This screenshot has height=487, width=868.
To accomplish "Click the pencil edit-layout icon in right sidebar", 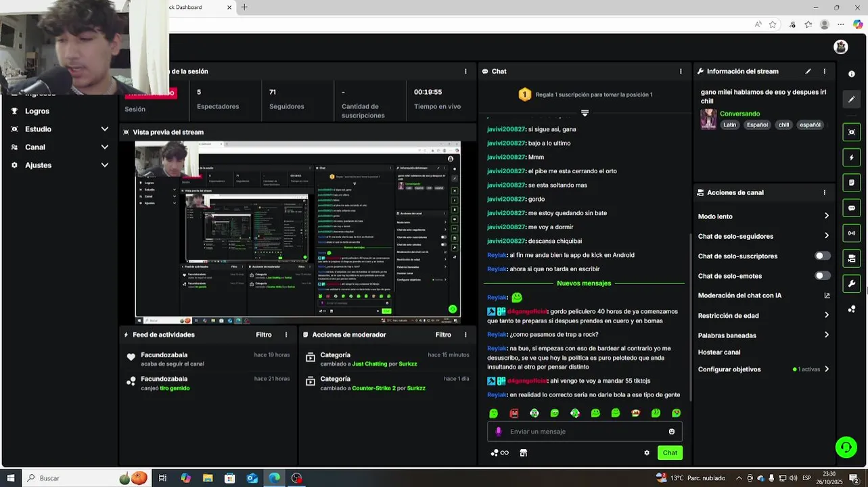I will pyautogui.click(x=851, y=99).
